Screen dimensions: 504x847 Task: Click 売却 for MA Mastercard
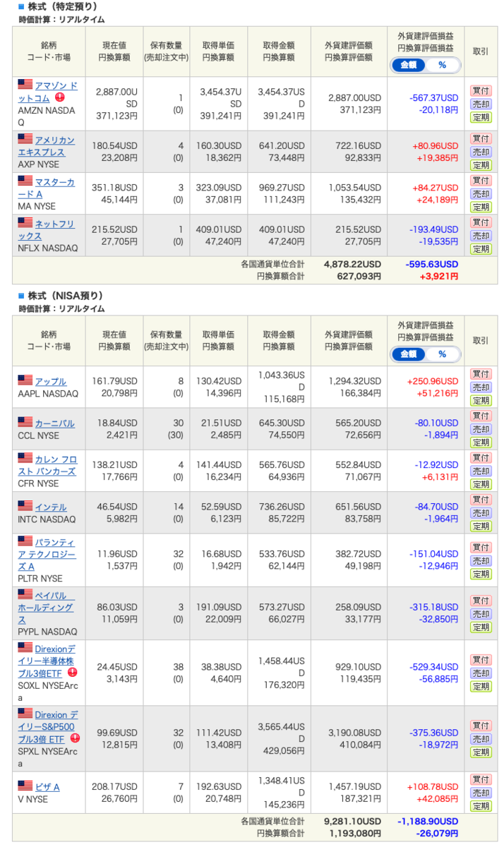coord(481,193)
